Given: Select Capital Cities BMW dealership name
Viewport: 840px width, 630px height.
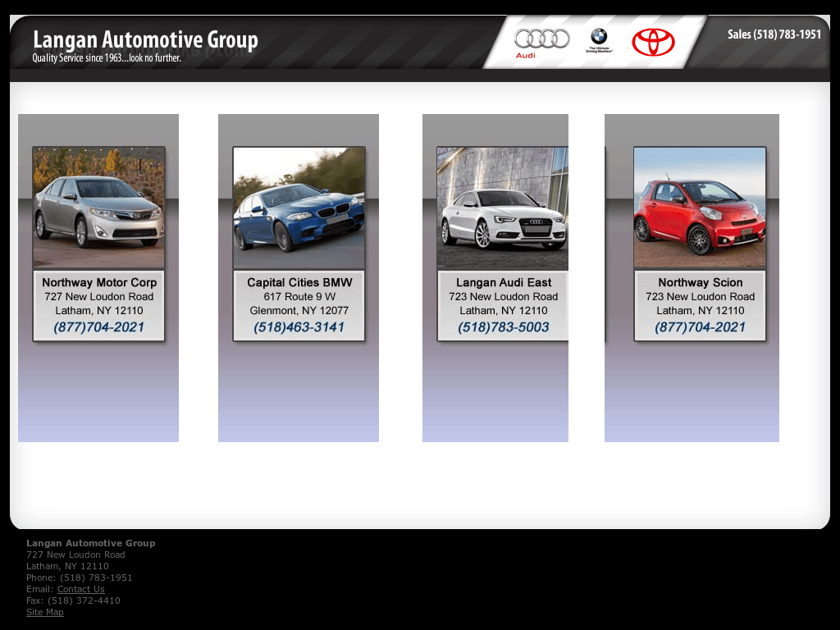Looking at the screenshot, I should pos(299,282).
